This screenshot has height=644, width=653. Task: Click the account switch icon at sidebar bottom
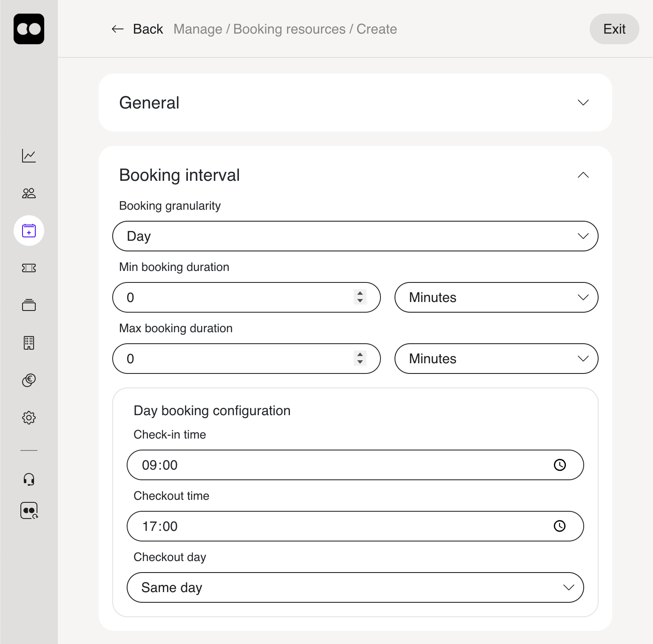point(29,510)
